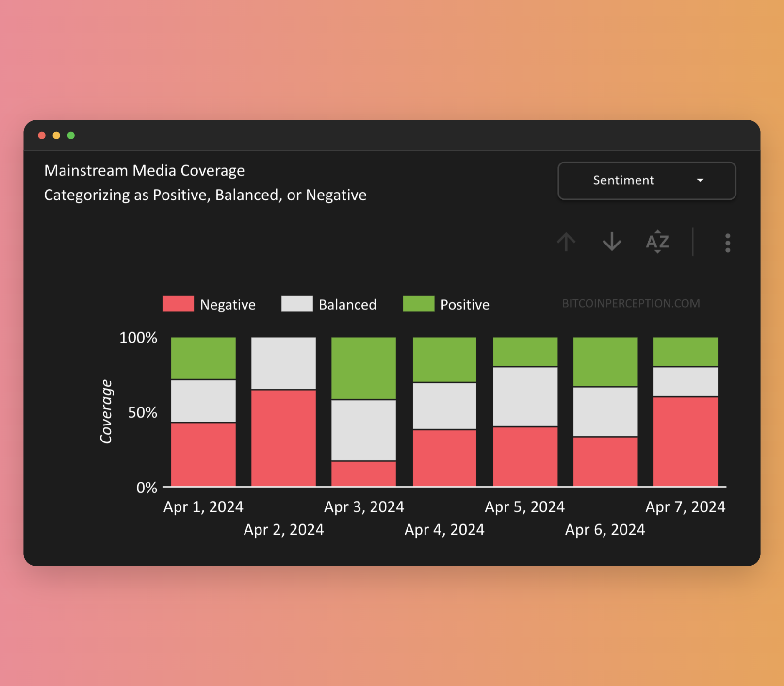
Task: Select the red Negative segment for Apr 7
Action: [x=685, y=441]
